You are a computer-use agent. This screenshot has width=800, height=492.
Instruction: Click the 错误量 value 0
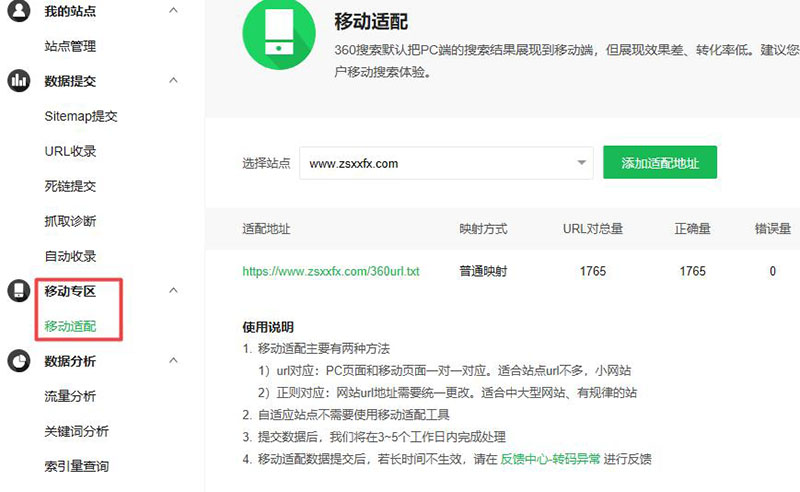click(772, 271)
